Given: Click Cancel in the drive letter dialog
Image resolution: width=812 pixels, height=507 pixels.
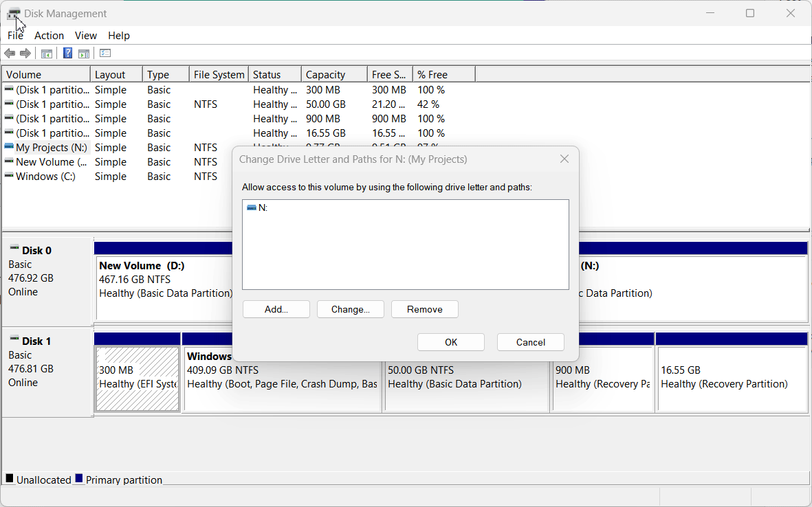Looking at the screenshot, I should (531, 342).
